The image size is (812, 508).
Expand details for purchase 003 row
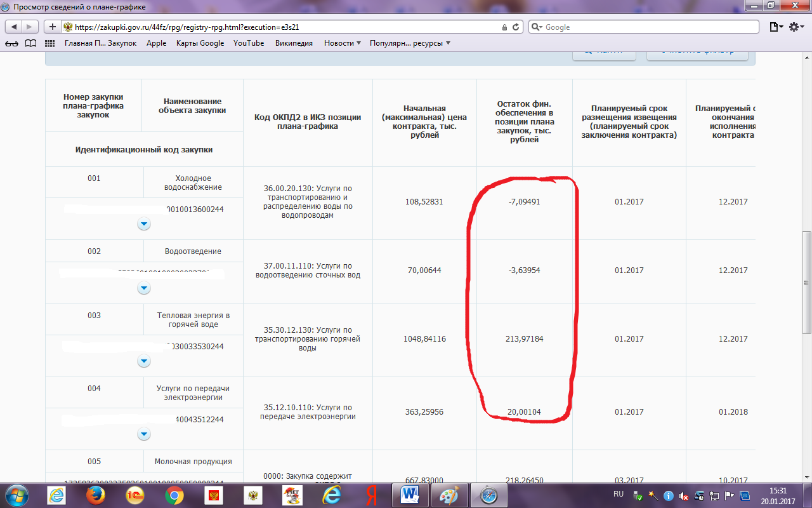144,361
